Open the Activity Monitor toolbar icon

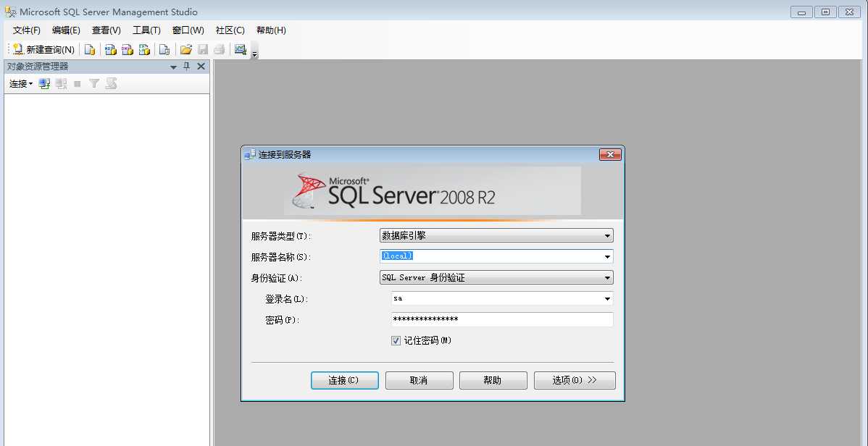[x=241, y=50]
